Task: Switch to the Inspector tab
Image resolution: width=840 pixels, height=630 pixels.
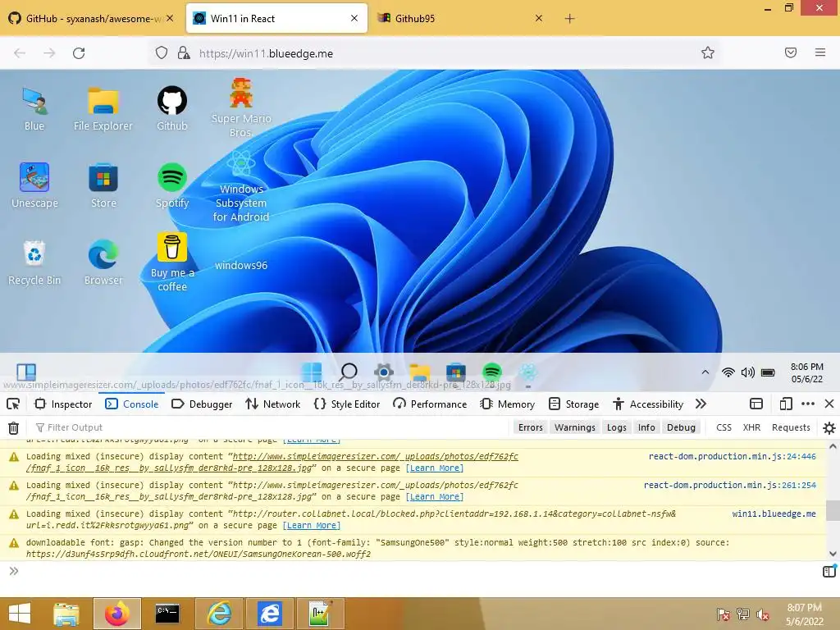Action: click(63, 404)
